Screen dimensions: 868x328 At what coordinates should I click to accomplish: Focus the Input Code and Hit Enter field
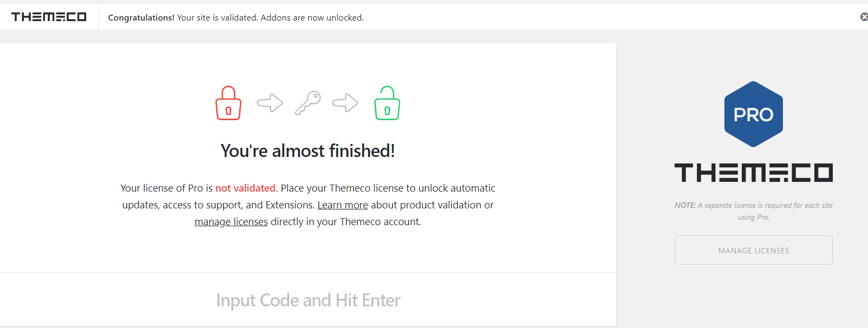pyautogui.click(x=308, y=300)
